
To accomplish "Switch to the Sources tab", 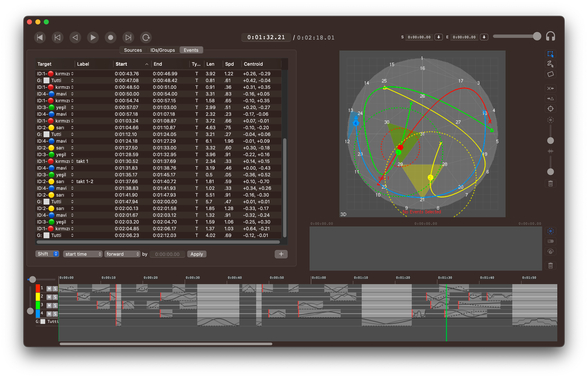I will click(133, 50).
